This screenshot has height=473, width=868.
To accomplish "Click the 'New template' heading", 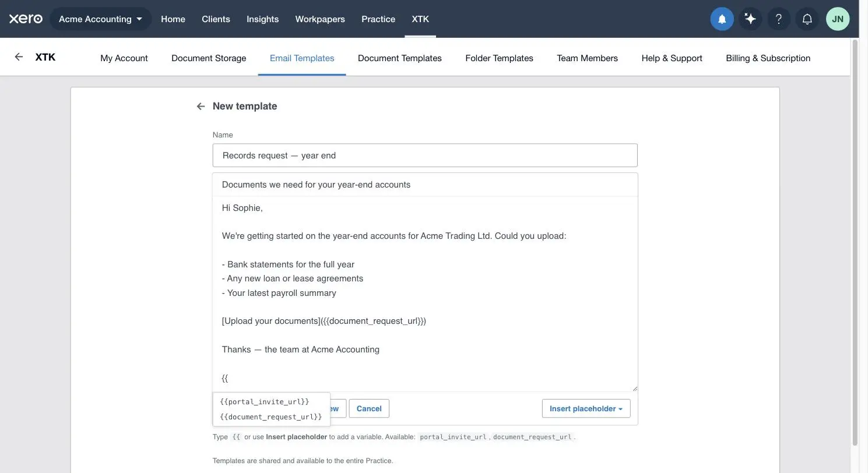I will (245, 106).
